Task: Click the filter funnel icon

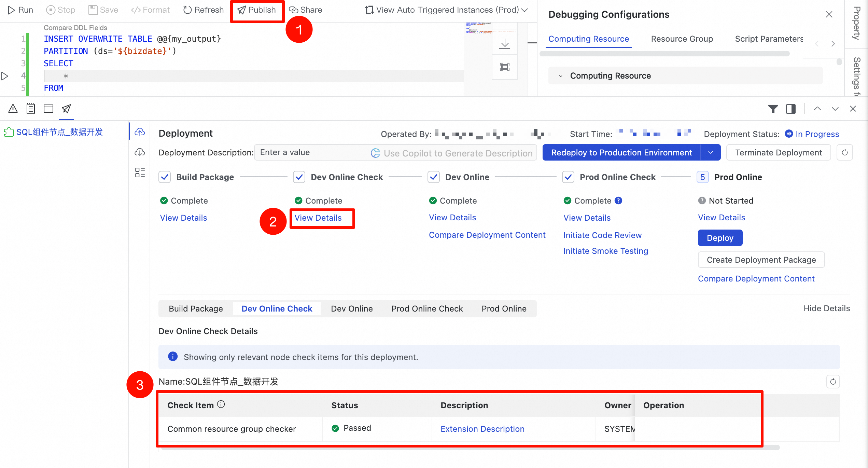Action: click(773, 109)
